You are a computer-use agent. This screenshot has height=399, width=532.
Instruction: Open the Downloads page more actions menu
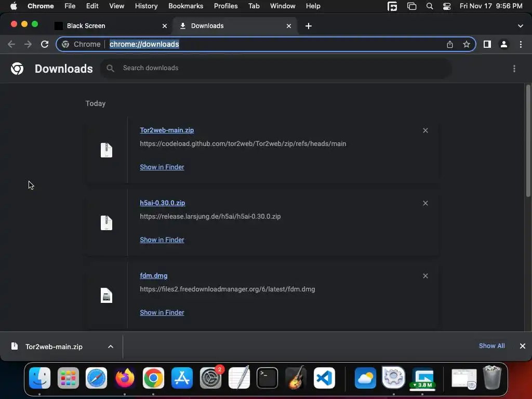point(514,69)
